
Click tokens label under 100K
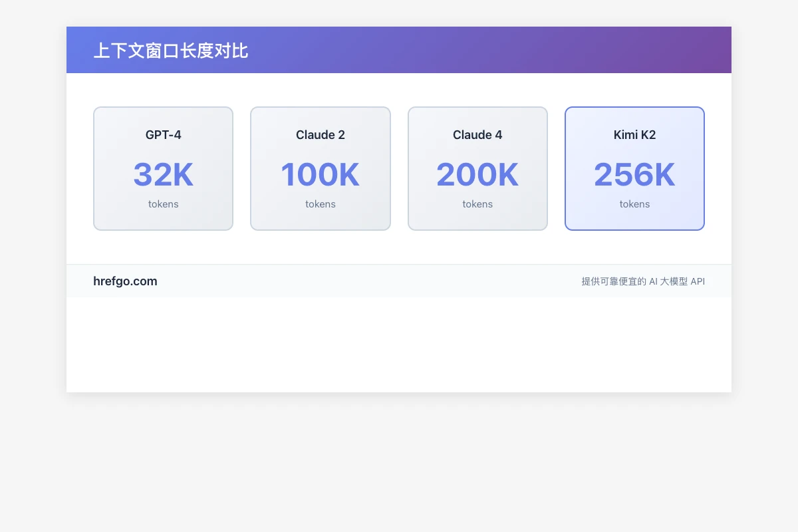320,204
